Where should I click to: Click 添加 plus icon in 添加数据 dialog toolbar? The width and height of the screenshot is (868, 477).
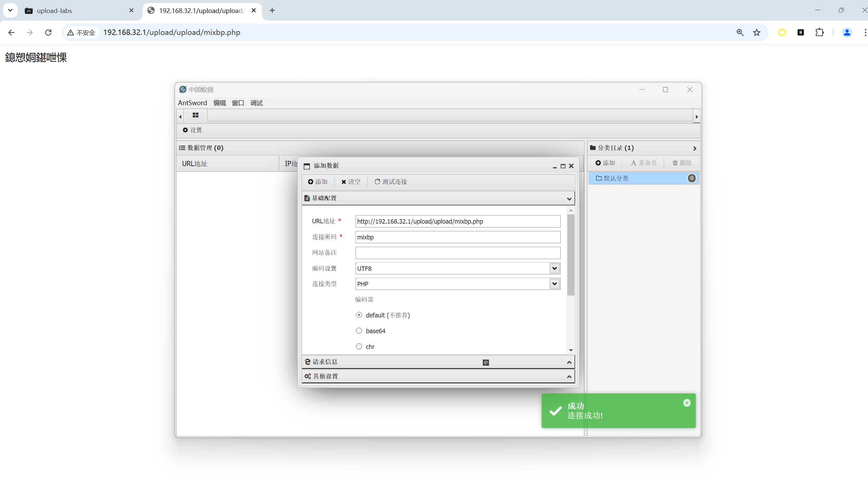click(311, 182)
